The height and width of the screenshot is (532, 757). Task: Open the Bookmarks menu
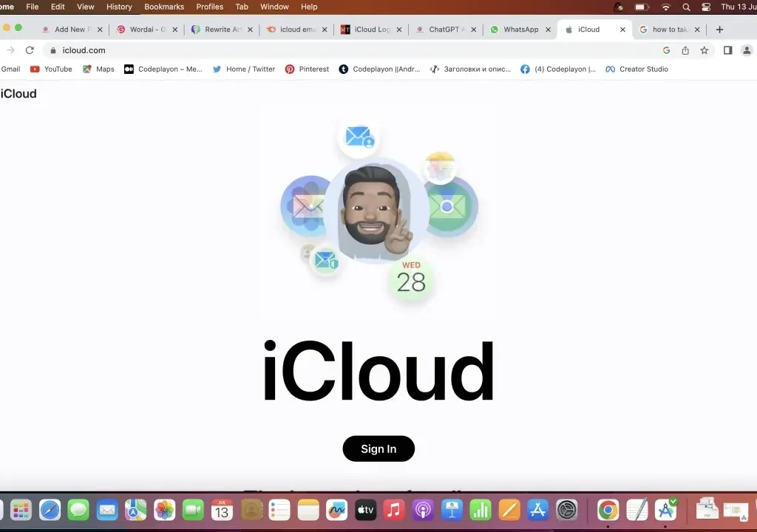point(164,7)
